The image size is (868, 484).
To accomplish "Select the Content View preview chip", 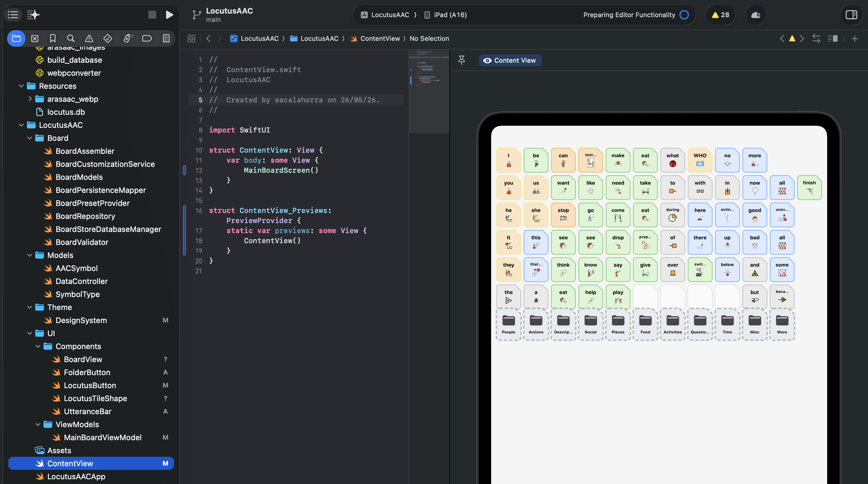I will (x=510, y=60).
